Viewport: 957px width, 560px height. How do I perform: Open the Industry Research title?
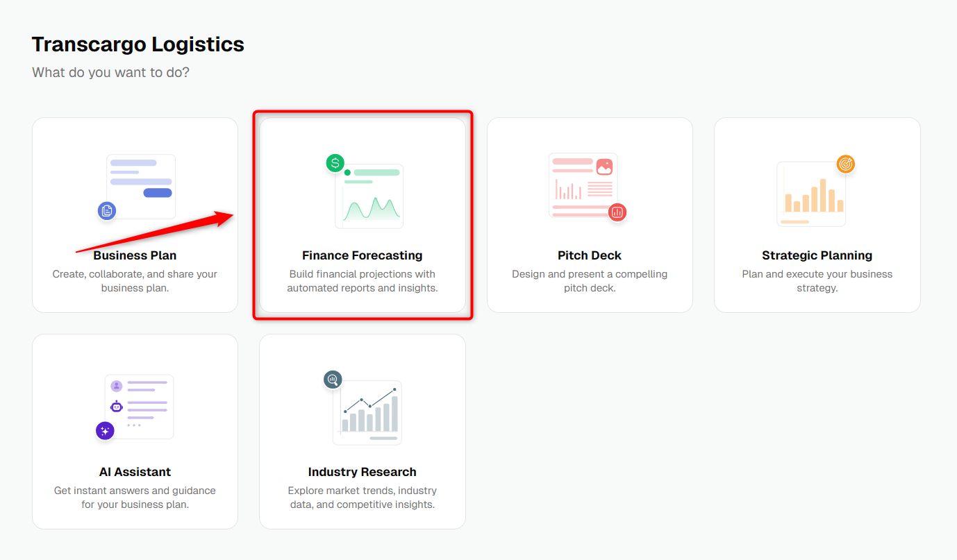(x=363, y=472)
